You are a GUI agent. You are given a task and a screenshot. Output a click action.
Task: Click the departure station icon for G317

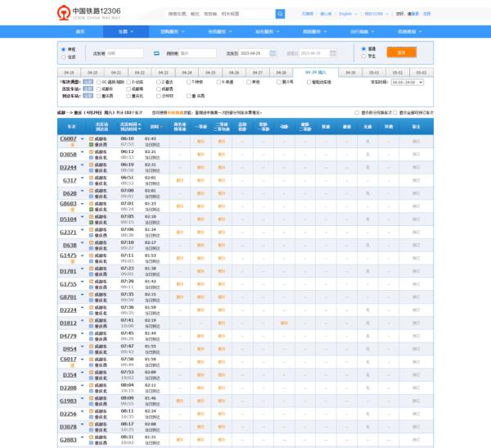(x=92, y=178)
